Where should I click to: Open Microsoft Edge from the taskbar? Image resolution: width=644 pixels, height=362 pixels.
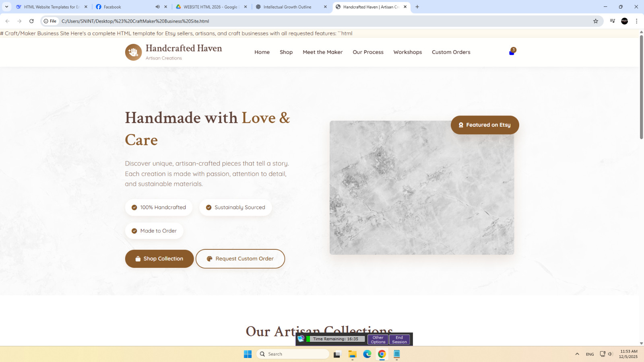pos(367,354)
